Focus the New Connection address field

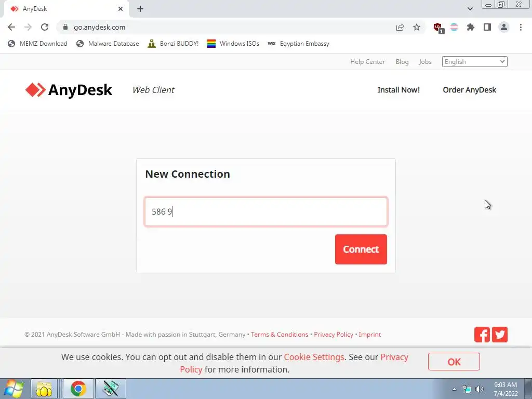coord(265,212)
